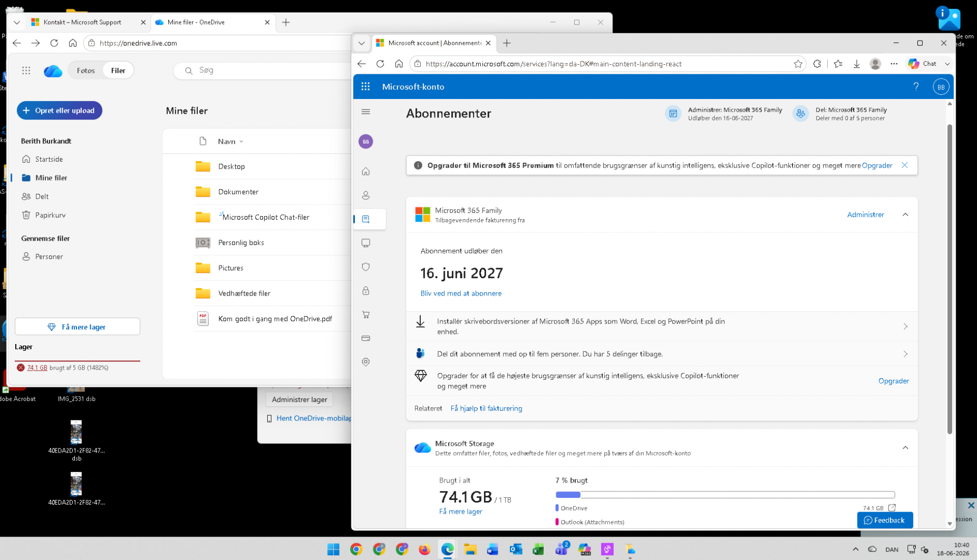
Task: Open the OneDrive app launcher grid icon
Action: pyautogui.click(x=26, y=70)
